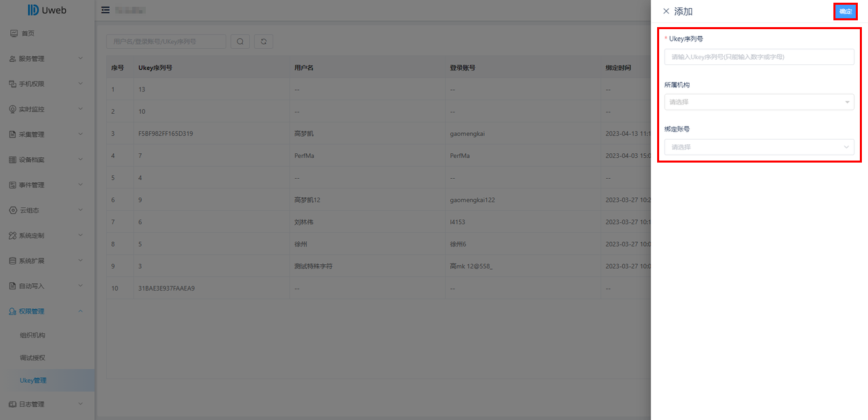Click the 云组态 sidebar icon

12,210
